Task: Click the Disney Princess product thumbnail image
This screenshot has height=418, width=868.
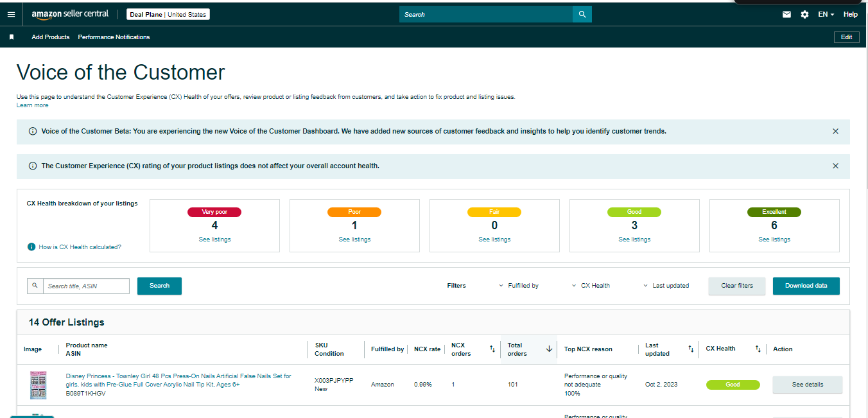Action: pos(39,385)
